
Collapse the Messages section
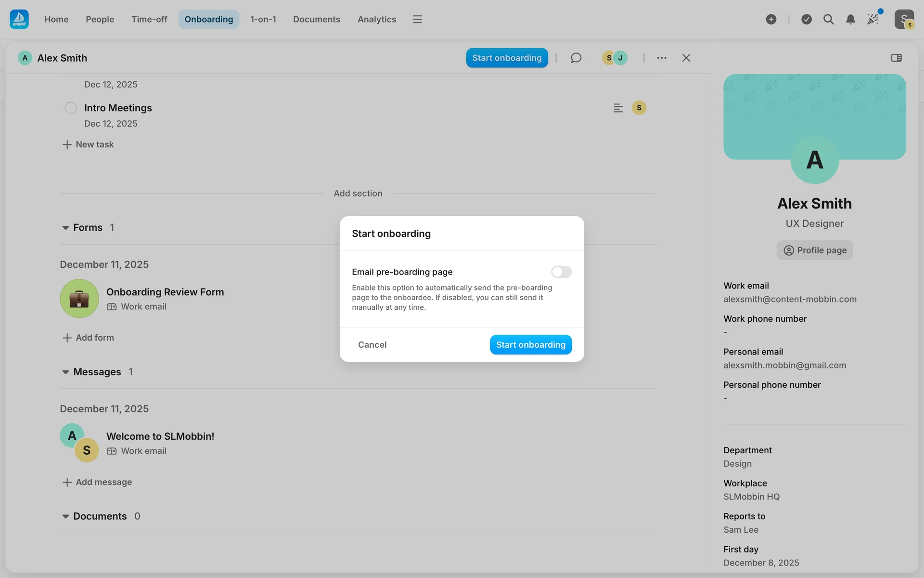click(x=65, y=372)
